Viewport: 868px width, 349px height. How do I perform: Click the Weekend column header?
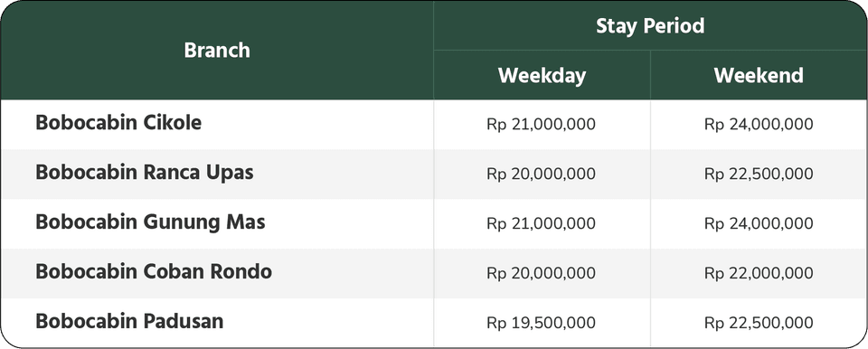point(759,75)
